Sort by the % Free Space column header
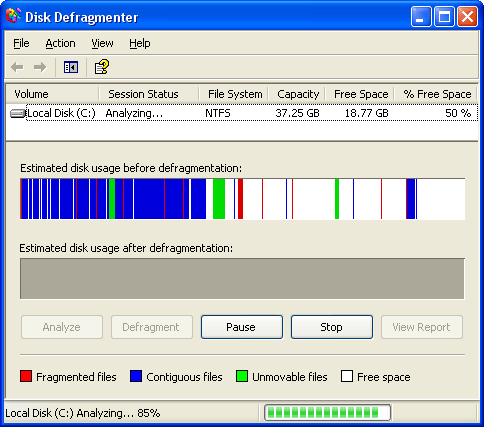 pos(436,94)
